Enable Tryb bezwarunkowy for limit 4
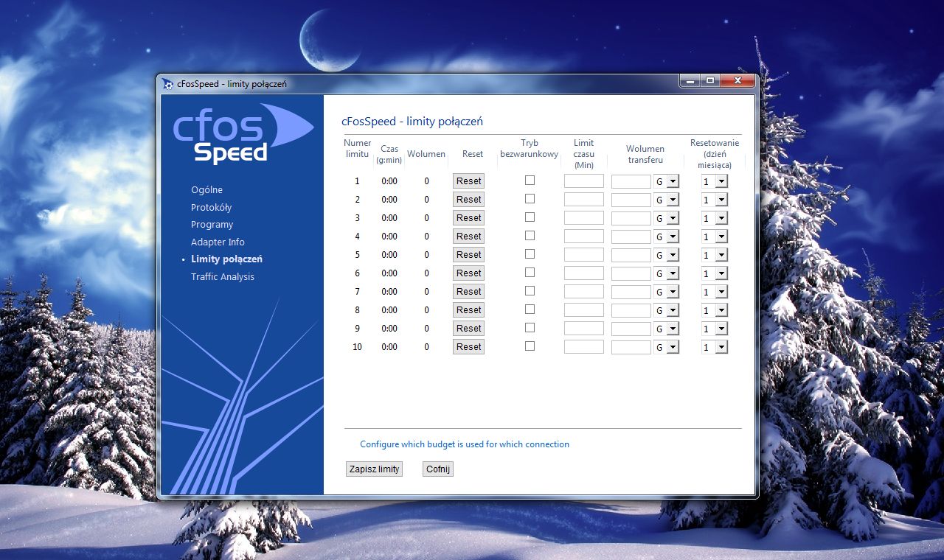The height and width of the screenshot is (560, 944). tap(530, 236)
